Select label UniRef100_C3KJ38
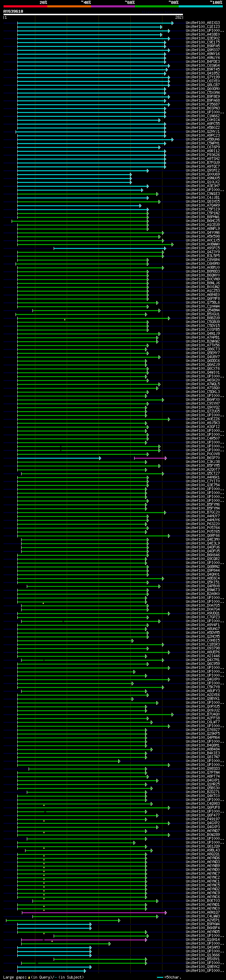 pos(203,462)
